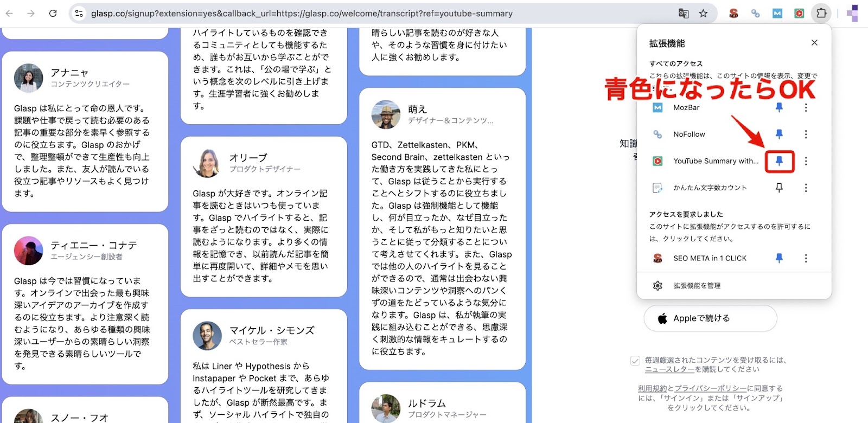Open SEO META extension in toolbar
Viewport: 868px width, 423px height.
pyautogui.click(x=733, y=13)
